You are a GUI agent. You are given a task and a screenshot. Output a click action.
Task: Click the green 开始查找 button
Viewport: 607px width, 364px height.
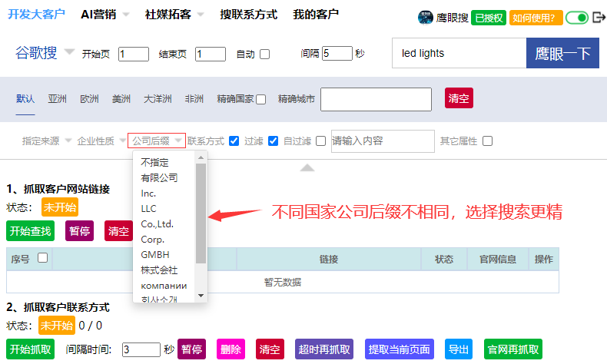coord(30,231)
